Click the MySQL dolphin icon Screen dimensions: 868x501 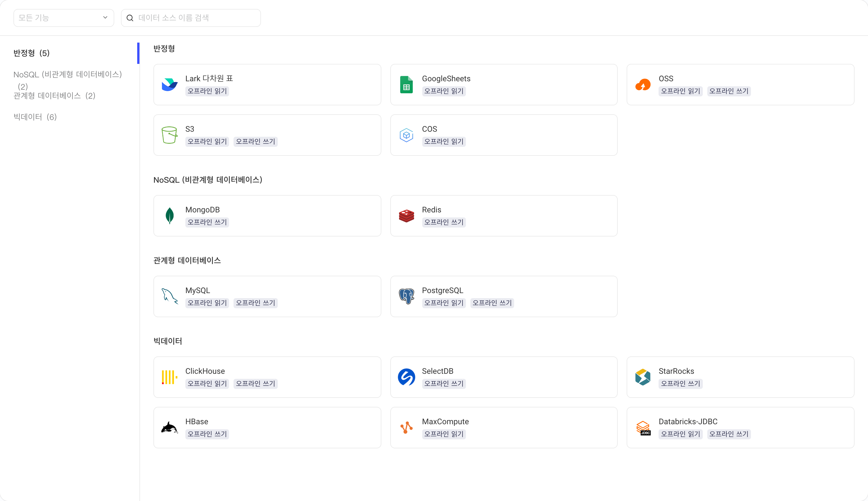[169, 296]
